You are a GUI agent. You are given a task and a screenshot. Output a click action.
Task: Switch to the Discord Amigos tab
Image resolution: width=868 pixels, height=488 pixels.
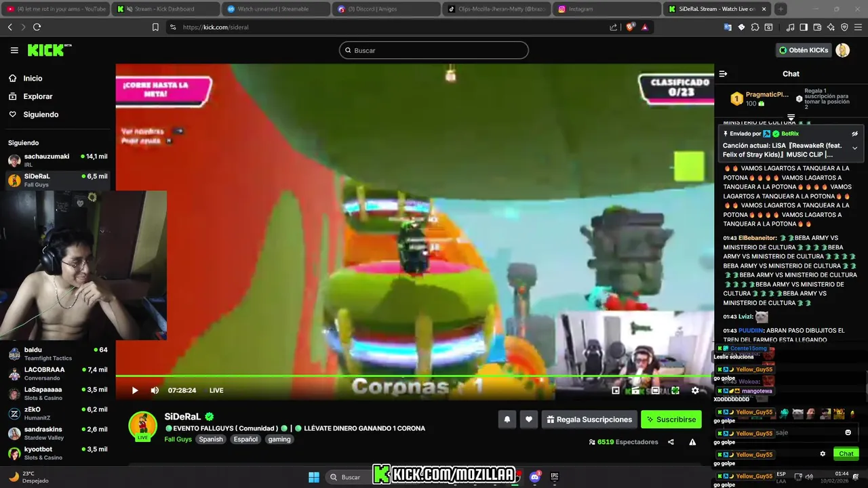pos(386,9)
